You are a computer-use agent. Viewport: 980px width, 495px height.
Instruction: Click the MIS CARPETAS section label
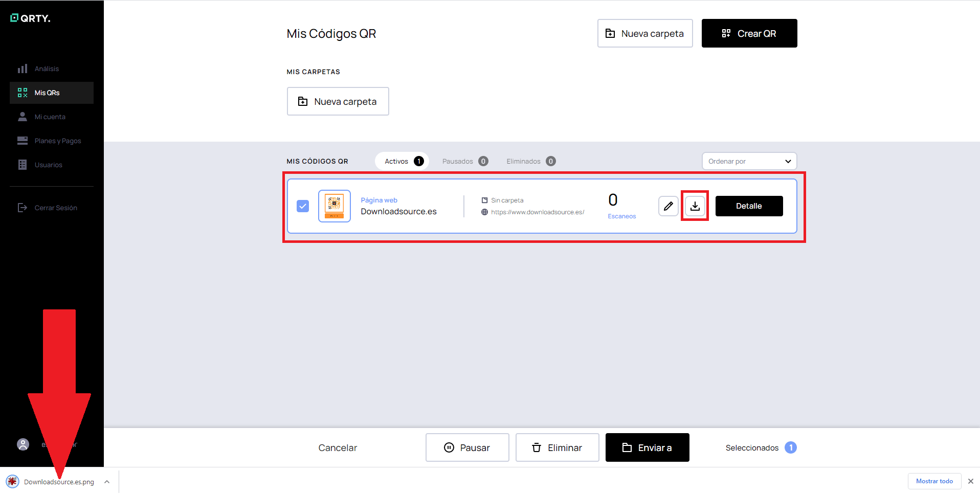coord(313,72)
